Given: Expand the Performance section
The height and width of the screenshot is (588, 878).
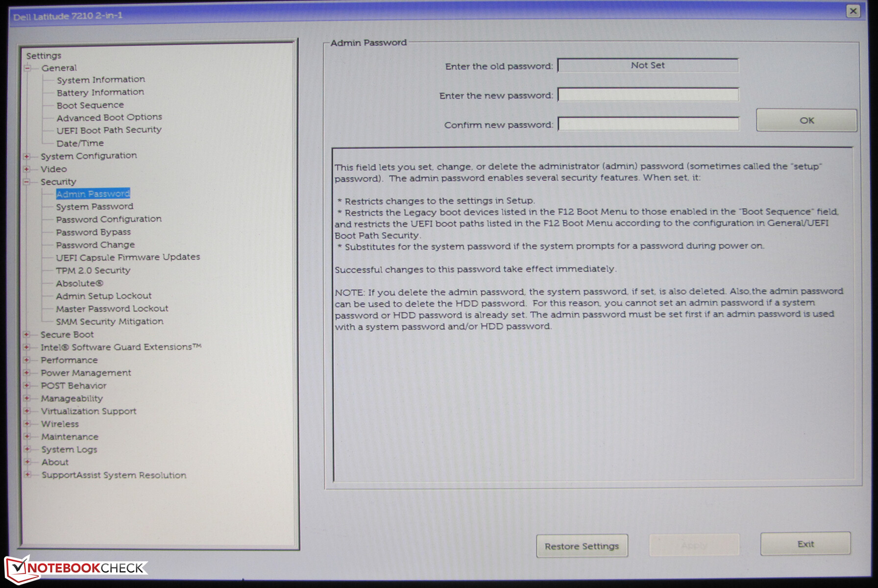Looking at the screenshot, I should click(x=27, y=360).
